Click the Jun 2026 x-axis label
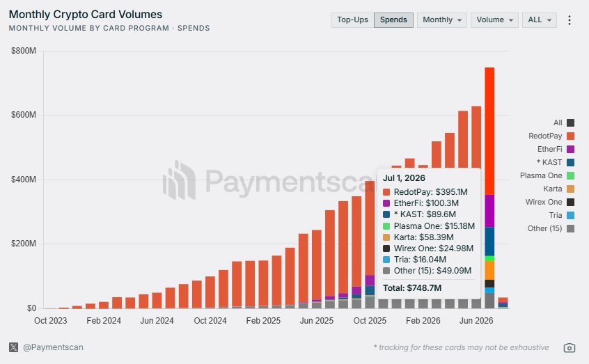This screenshot has width=589, height=364. (x=476, y=321)
